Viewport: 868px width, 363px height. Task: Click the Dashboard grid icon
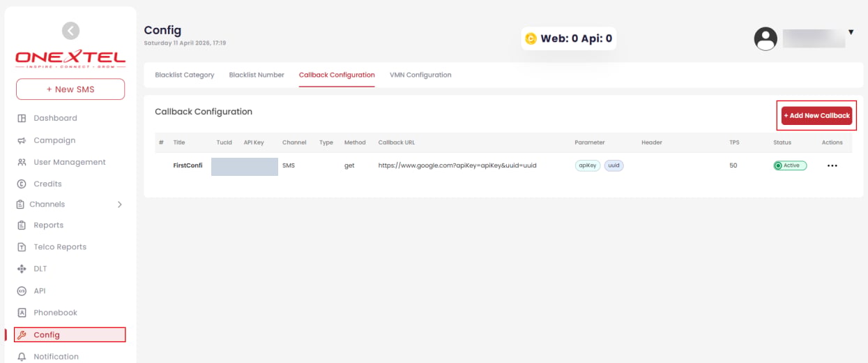coord(22,119)
